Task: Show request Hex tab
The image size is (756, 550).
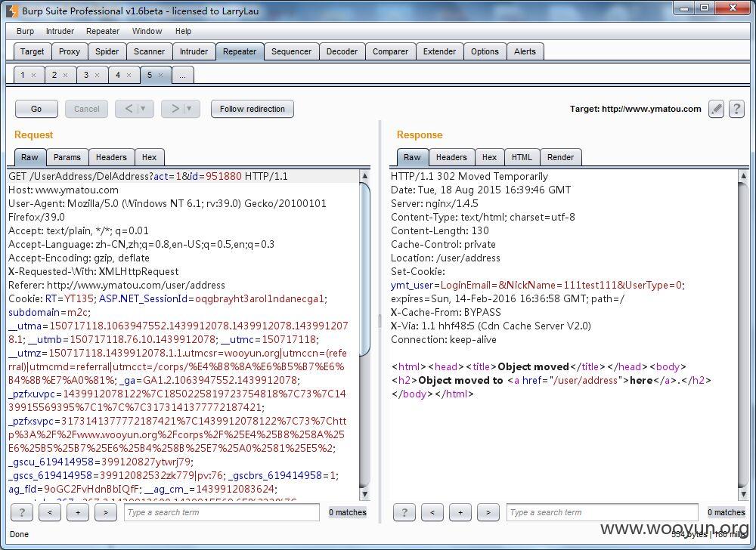Action: point(150,157)
